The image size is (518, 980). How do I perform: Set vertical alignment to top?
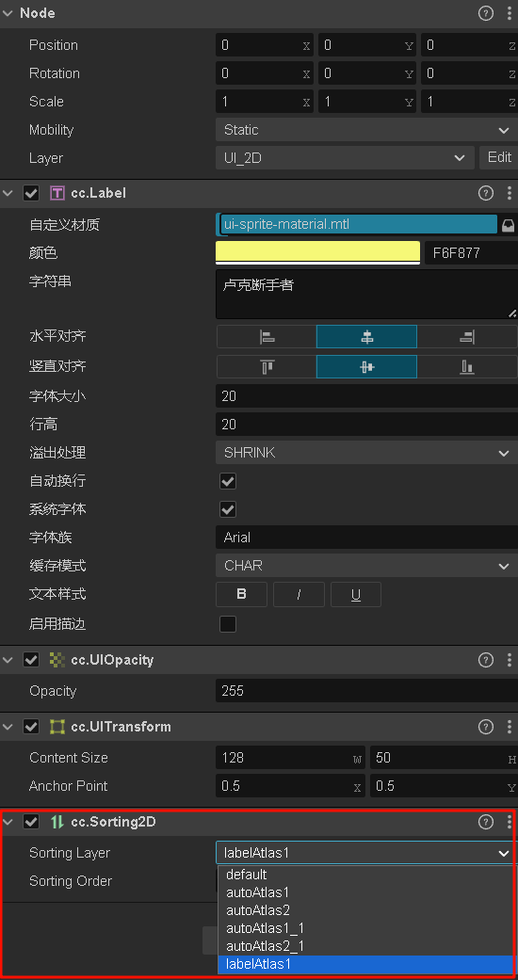point(267,367)
